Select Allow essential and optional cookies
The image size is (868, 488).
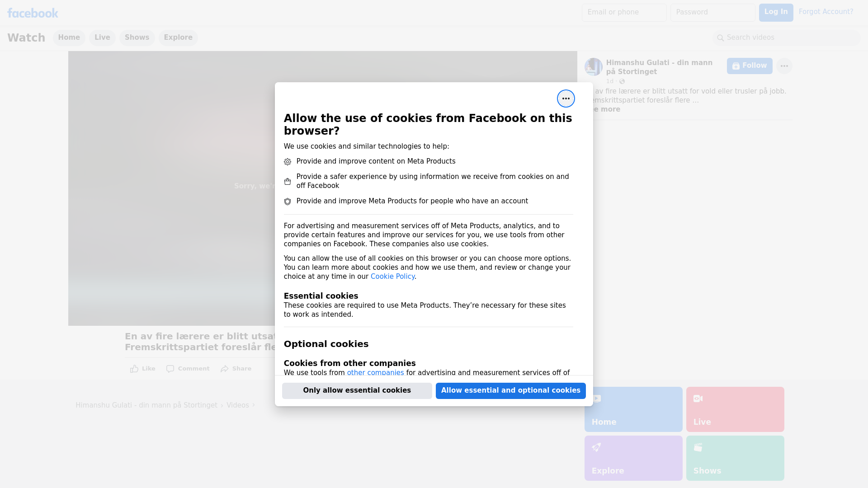pos(510,390)
